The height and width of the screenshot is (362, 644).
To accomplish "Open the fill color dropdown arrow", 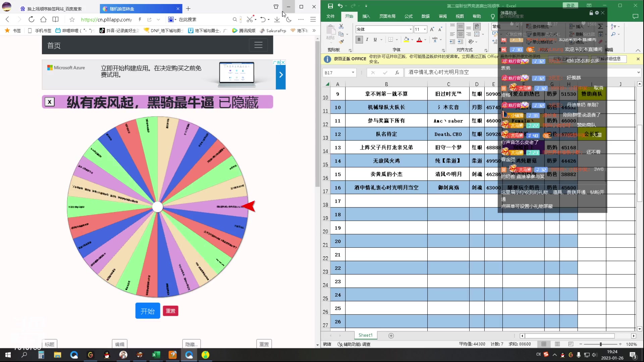I will tap(412, 40).
